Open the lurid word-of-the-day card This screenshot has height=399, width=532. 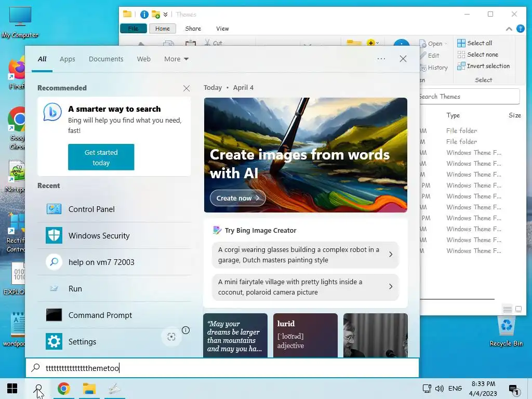pos(305,335)
